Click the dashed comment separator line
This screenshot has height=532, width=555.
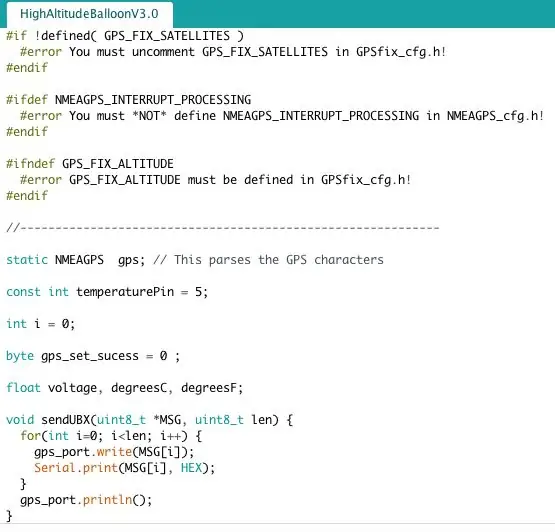223,228
